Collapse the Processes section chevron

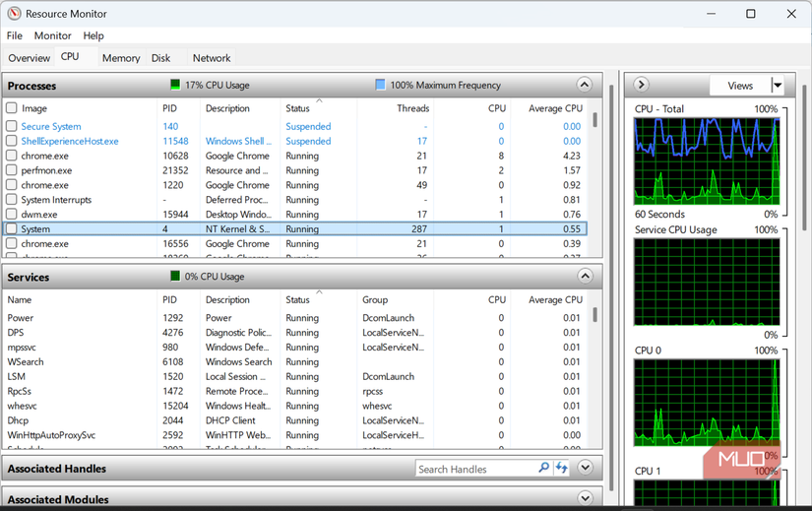[x=584, y=85]
